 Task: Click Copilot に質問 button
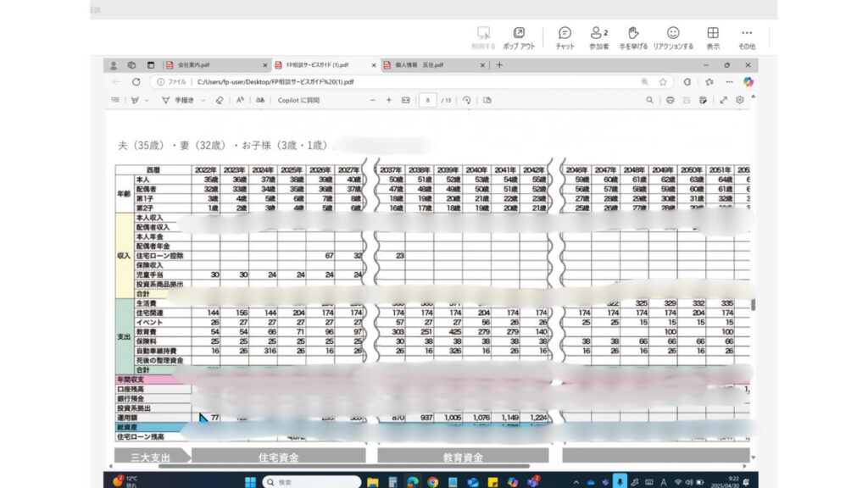(298, 100)
